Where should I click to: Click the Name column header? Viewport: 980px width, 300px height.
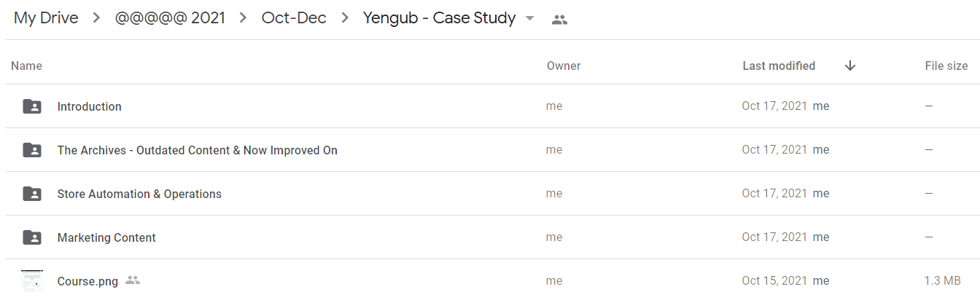coord(27,66)
